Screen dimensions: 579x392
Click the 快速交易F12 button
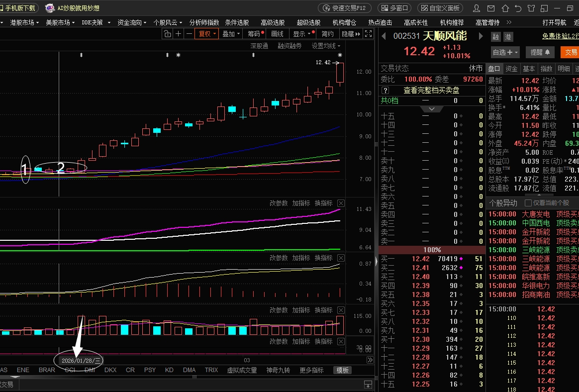coord(345,8)
